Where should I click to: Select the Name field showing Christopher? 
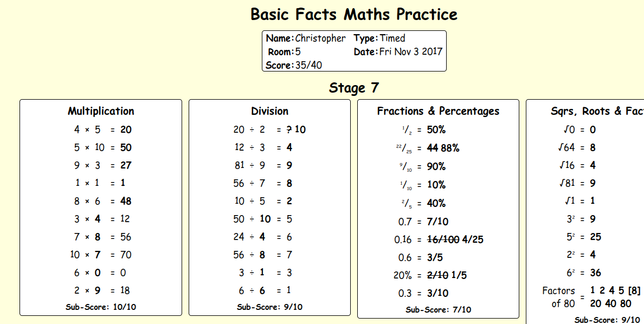306,38
